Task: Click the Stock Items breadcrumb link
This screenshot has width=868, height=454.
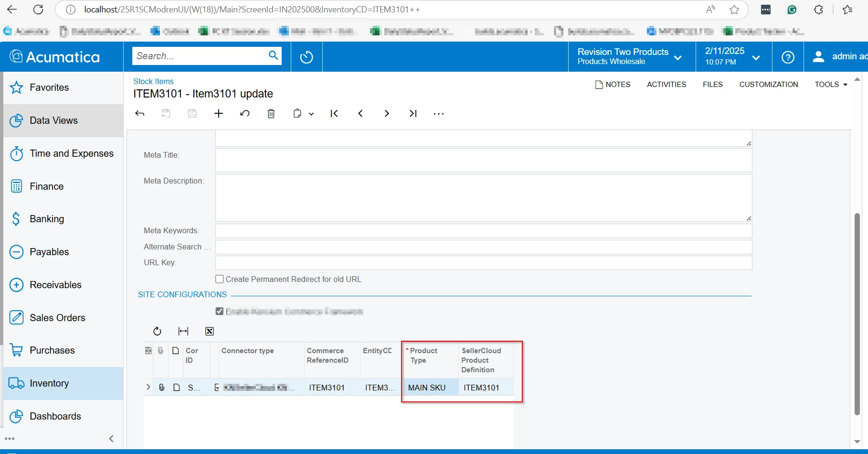Action: click(153, 81)
